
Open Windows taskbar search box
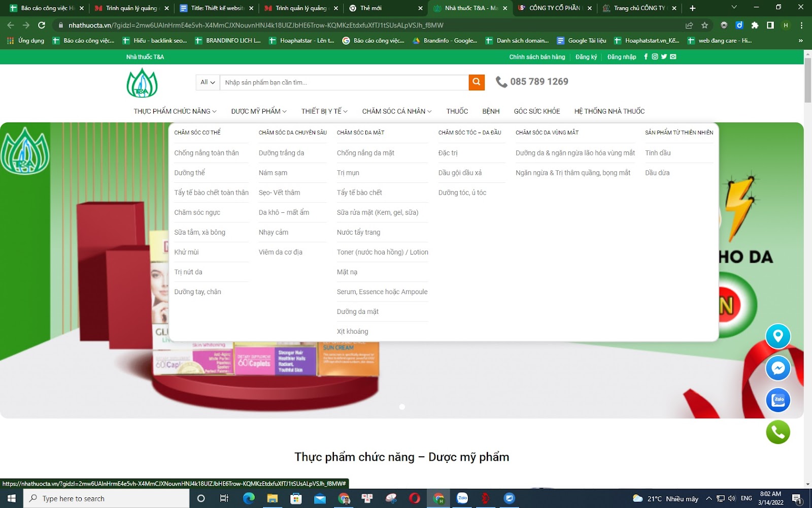pos(107,498)
